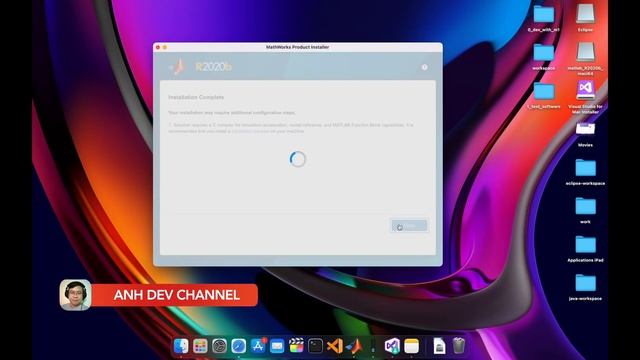Screen dimensions: 640x360
Task: Open Finder from the Dock
Action: click(181, 346)
